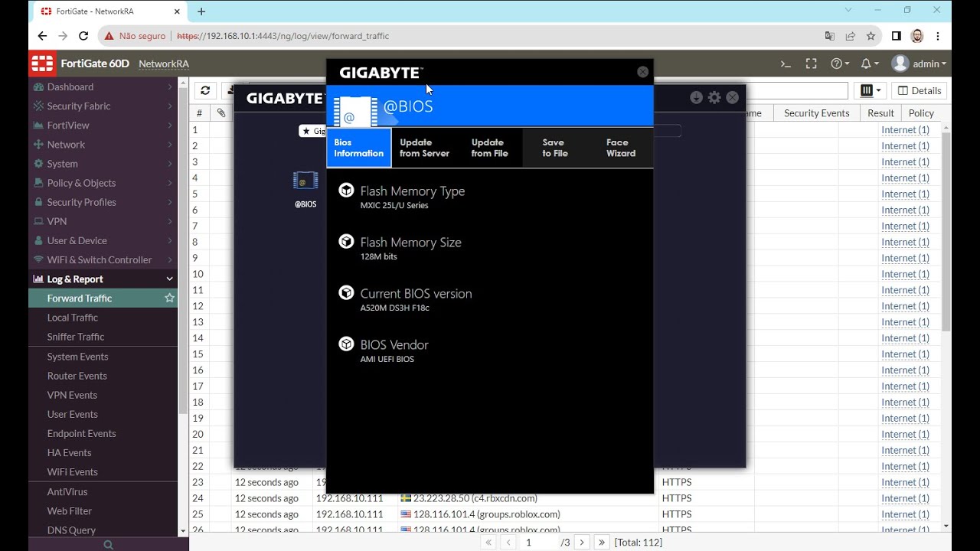Click the @BIOS chip icon in the header
Viewport: 980px width, 551px height.
point(354,112)
